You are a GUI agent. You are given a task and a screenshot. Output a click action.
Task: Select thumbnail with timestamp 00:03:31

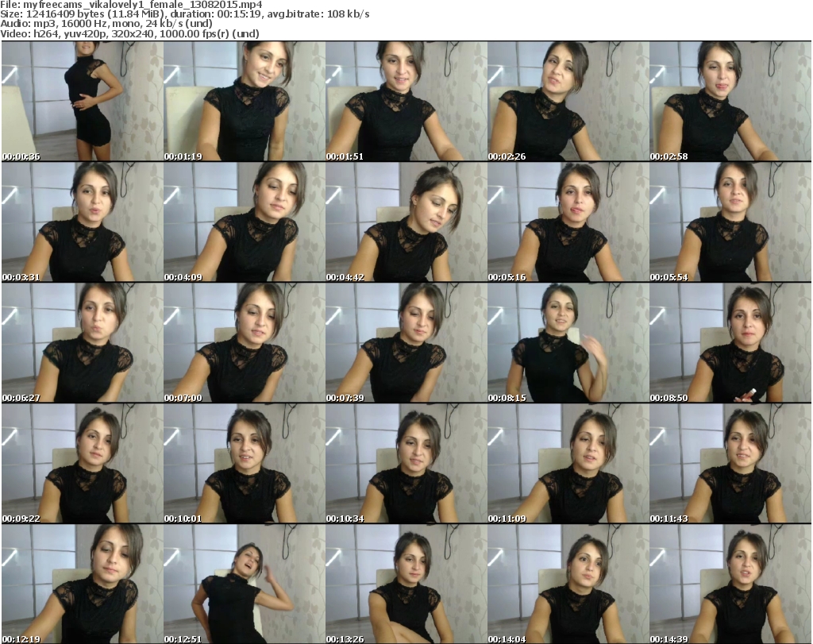[x=83, y=222]
